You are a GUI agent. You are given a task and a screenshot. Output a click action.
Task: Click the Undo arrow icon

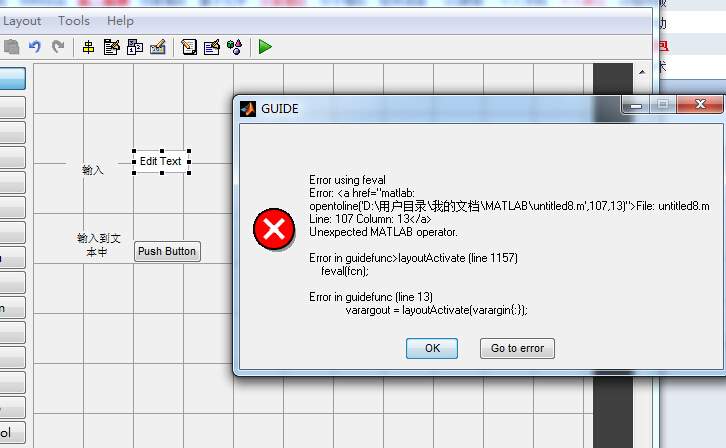pos(35,47)
